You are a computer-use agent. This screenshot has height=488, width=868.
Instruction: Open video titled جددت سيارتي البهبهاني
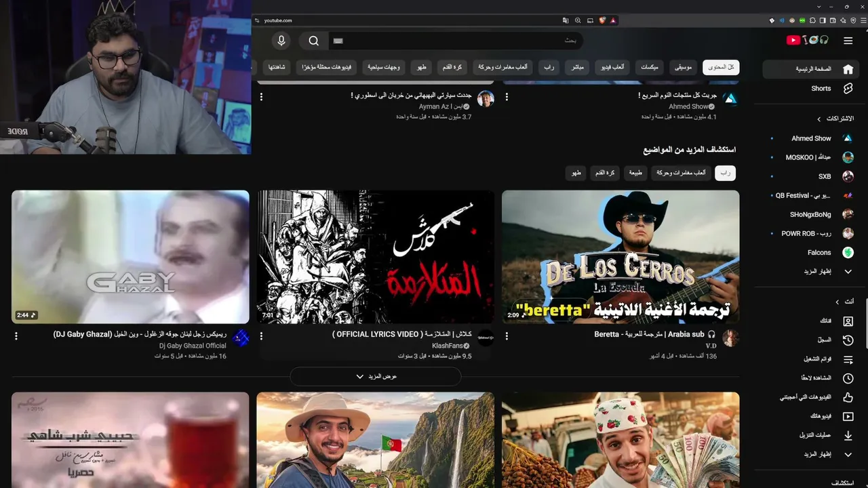(x=411, y=96)
